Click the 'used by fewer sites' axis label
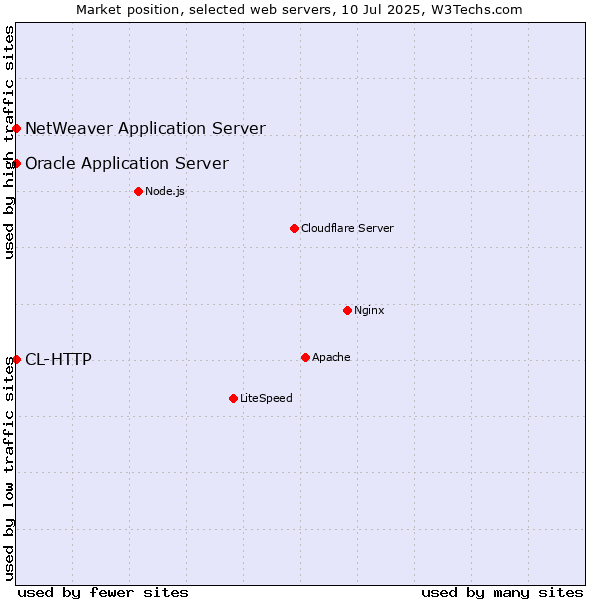The width and height of the screenshot is (600, 600). tap(103, 593)
